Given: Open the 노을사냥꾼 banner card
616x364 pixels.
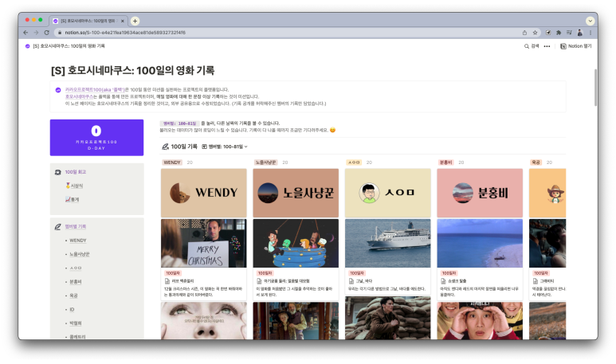Looking at the screenshot, I should click(296, 193).
